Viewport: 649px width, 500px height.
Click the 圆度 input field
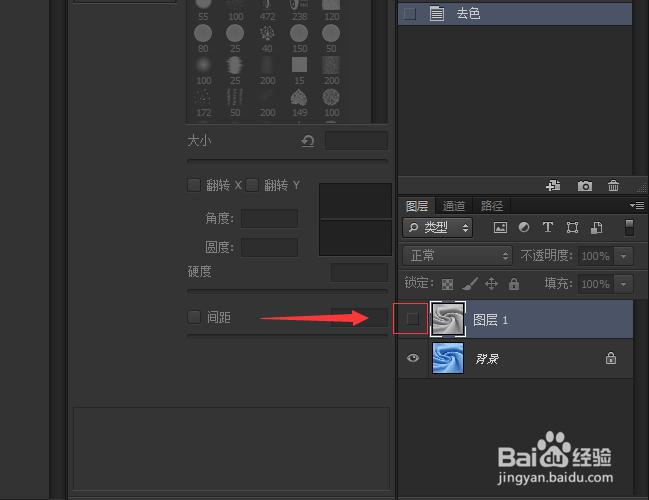coord(269,248)
